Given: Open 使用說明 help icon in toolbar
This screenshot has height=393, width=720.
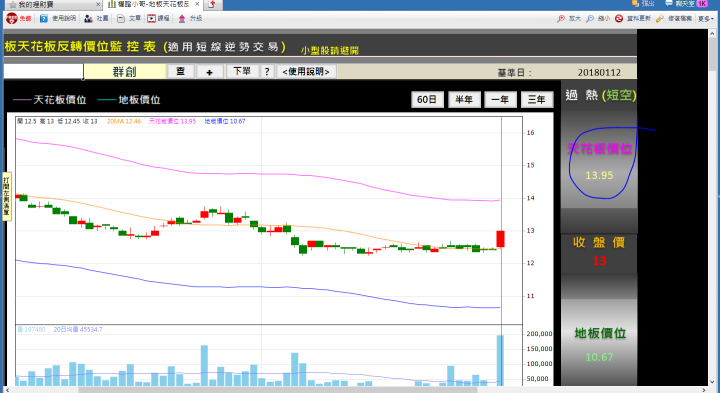Looking at the screenshot, I should point(44,18).
